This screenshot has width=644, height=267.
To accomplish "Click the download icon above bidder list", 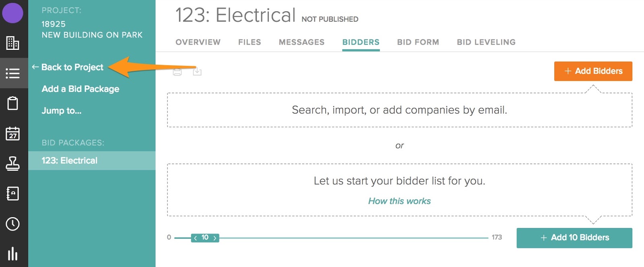I will pos(197,72).
